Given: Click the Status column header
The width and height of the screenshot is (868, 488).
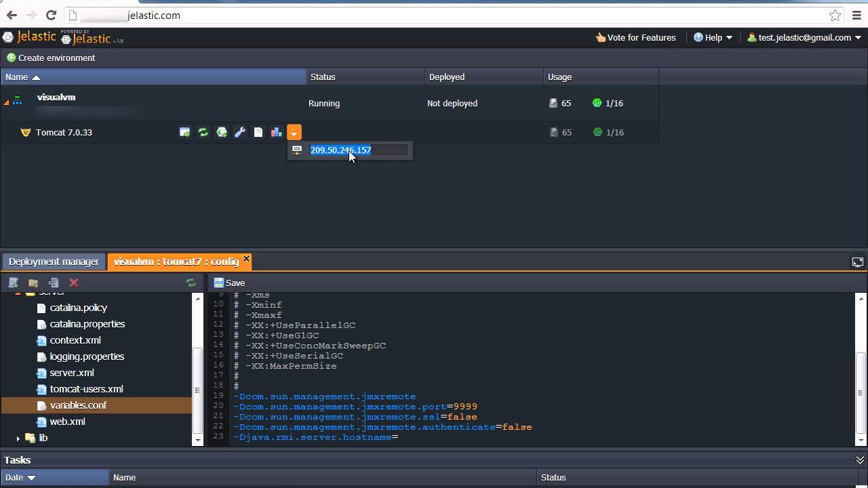Looking at the screenshot, I should click(x=366, y=77).
